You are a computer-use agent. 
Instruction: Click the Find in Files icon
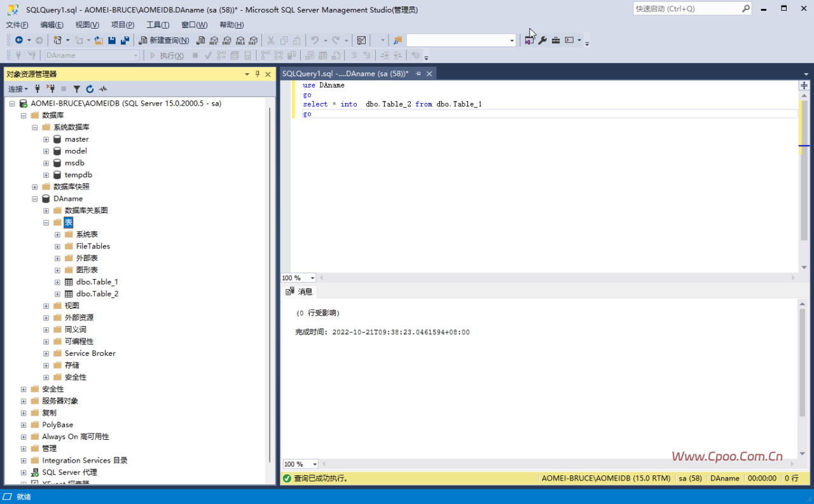point(397,40)
